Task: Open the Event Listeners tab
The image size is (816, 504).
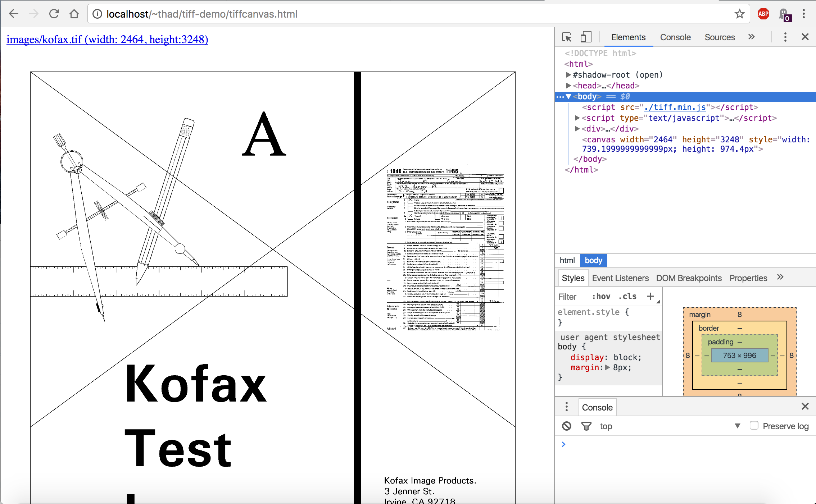Action: click(x=620, y=278)
